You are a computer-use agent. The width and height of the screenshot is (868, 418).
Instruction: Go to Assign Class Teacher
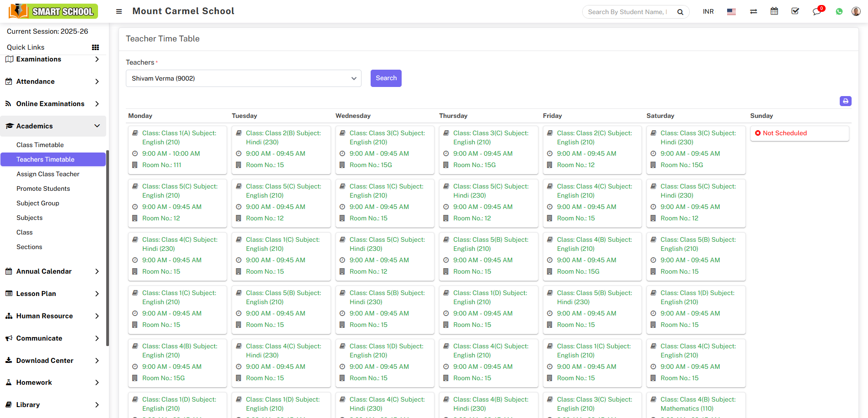click(x=47, y=174)
